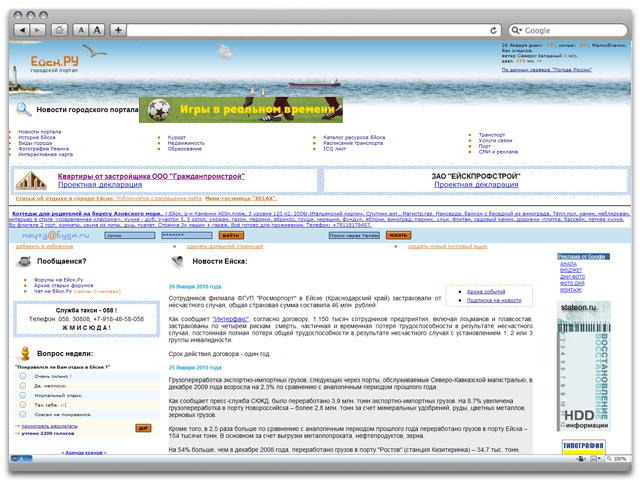Select poll option Нормальный отдых

pyautogui.click(x=23, y=395)
